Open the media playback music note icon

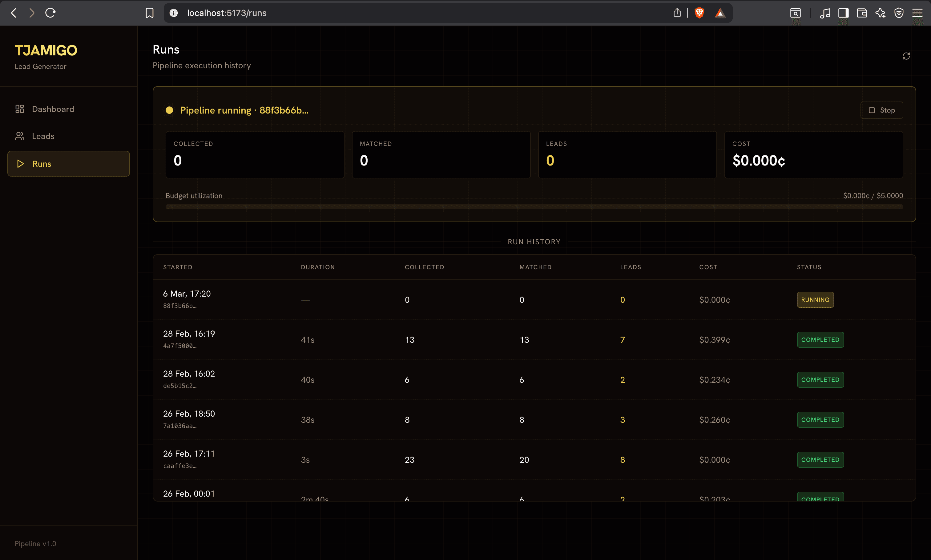825,12
